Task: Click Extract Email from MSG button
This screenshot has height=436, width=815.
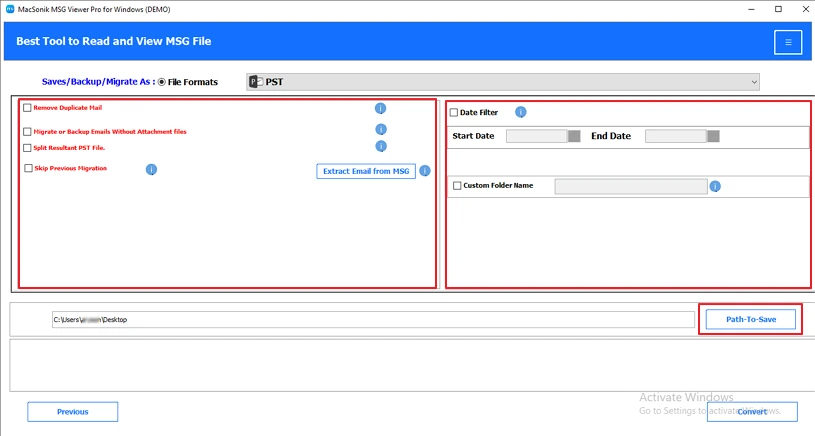Action: pyautogui.click(x=366, y=171)
